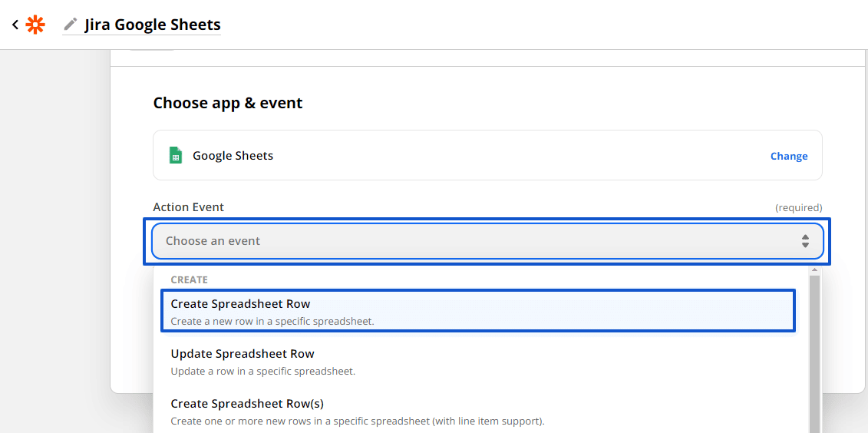The image size is (868, 433).
Task: Pick the Create Spreadsheet Row(s) option
Action: [479, 412]
